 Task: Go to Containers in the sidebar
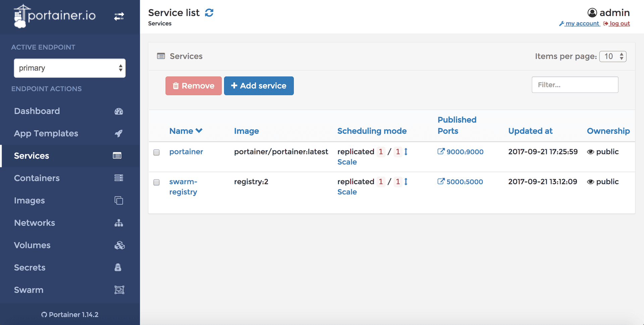click(37, 178)
